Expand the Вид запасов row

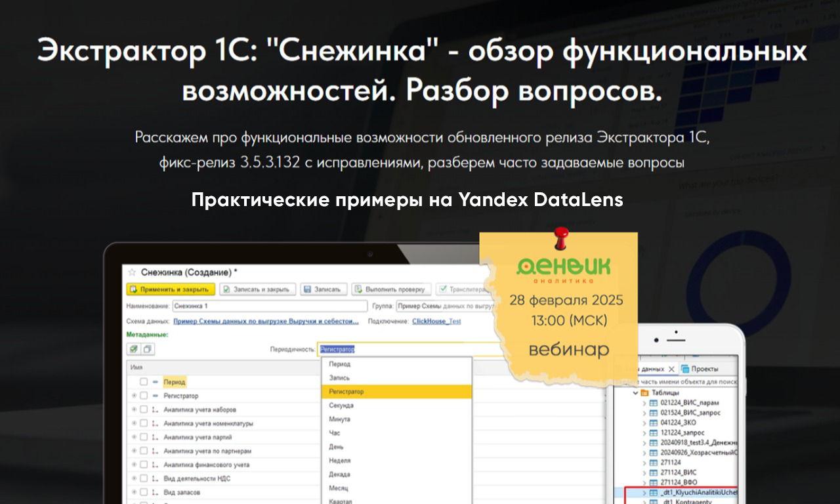pos(134,492)
